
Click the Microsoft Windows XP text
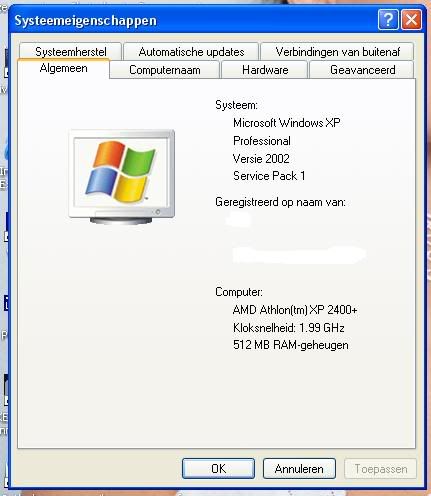point(286,123)
